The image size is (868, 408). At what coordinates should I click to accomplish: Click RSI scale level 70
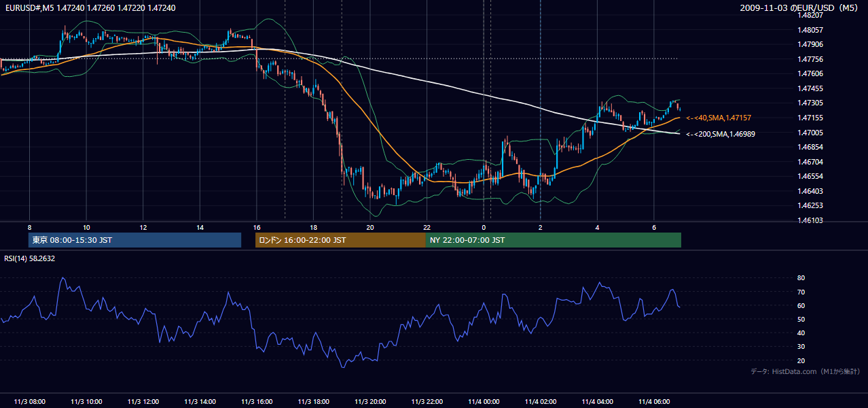pyautogui.click(x=801, y=292)
